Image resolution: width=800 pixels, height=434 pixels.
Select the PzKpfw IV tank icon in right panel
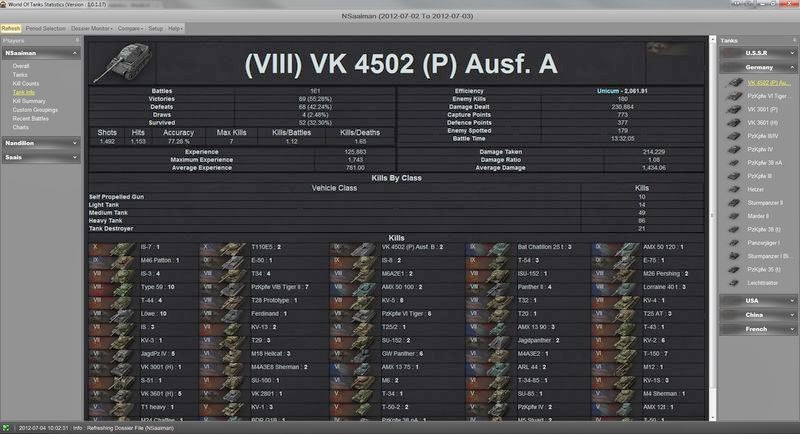point(734,149)
